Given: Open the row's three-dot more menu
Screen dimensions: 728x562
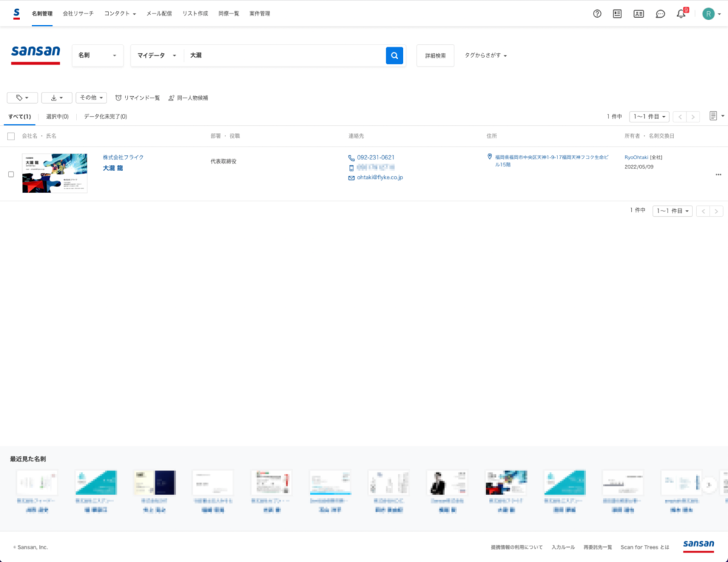Looking at the screenshot, I should point(718,174).
